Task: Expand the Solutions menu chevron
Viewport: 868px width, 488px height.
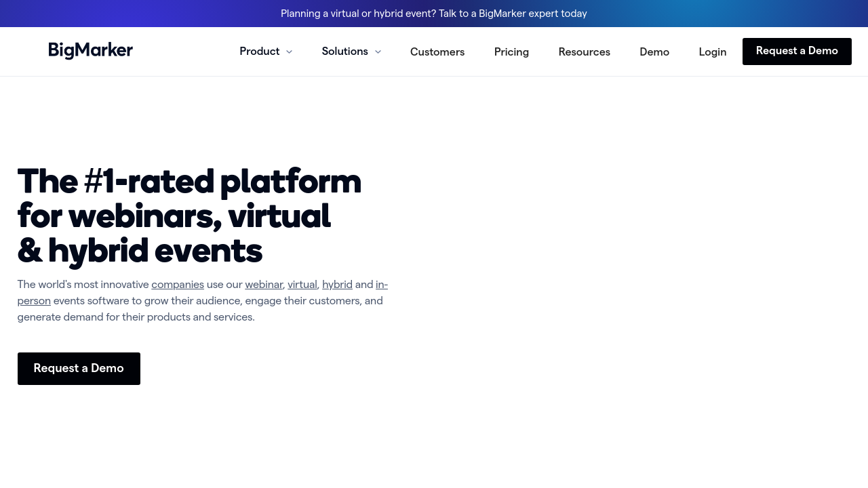Action: point(378,52)
